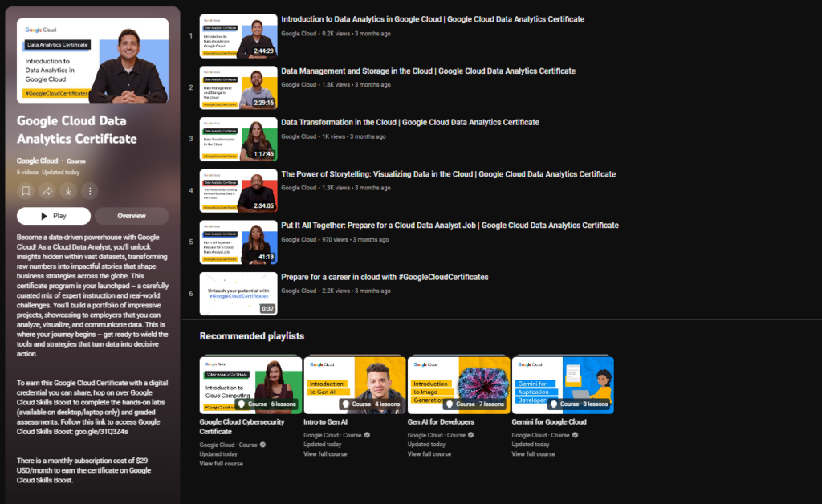Image resolution: width=822 pixels, height=504 pixels.
Task: Click the Course label beside Google Cloud in sidebar
Action: click(x=76, y=161)
